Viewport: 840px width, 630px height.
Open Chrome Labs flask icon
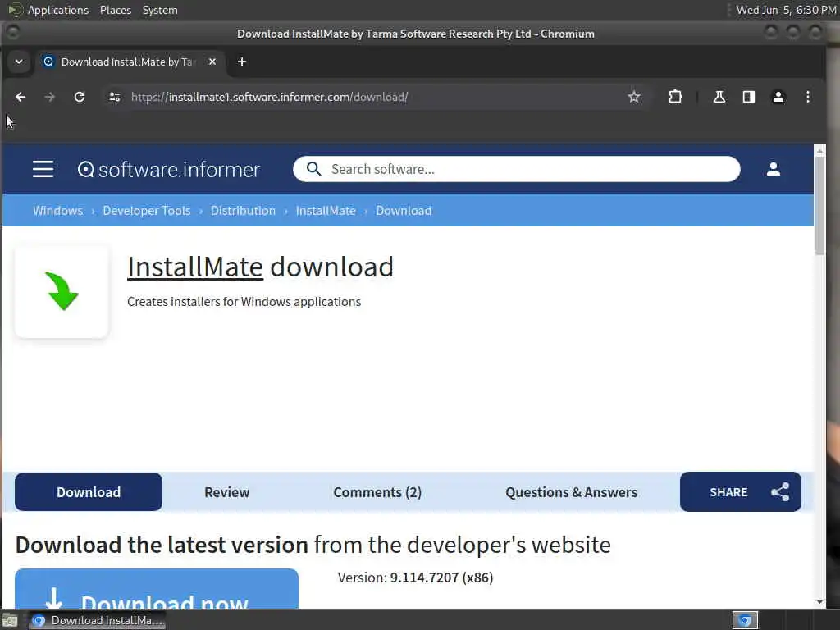coord(719,97)
